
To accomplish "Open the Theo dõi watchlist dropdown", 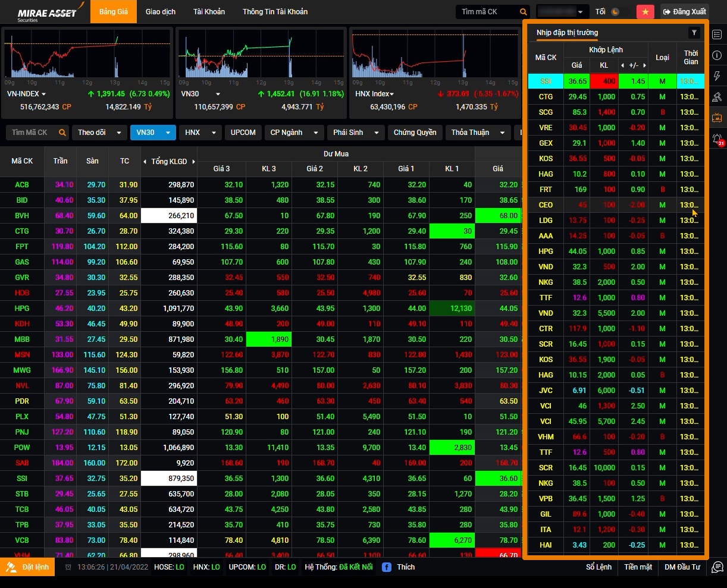I will click(x=99, y=133).
